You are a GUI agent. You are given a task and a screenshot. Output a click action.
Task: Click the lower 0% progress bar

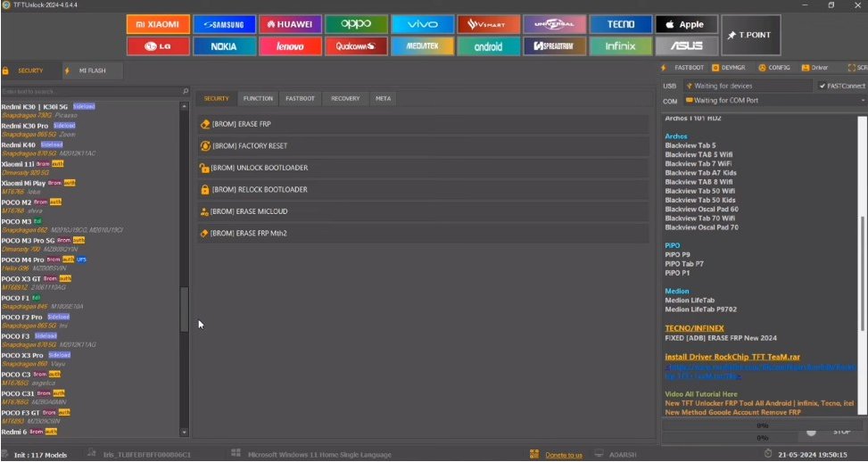pyautogui.click(x=762, y=438)
